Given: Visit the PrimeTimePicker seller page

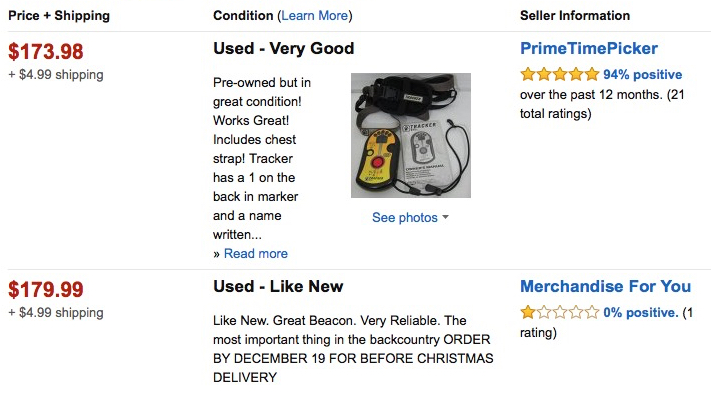Looking at the screenshot, I should (589, 48).
